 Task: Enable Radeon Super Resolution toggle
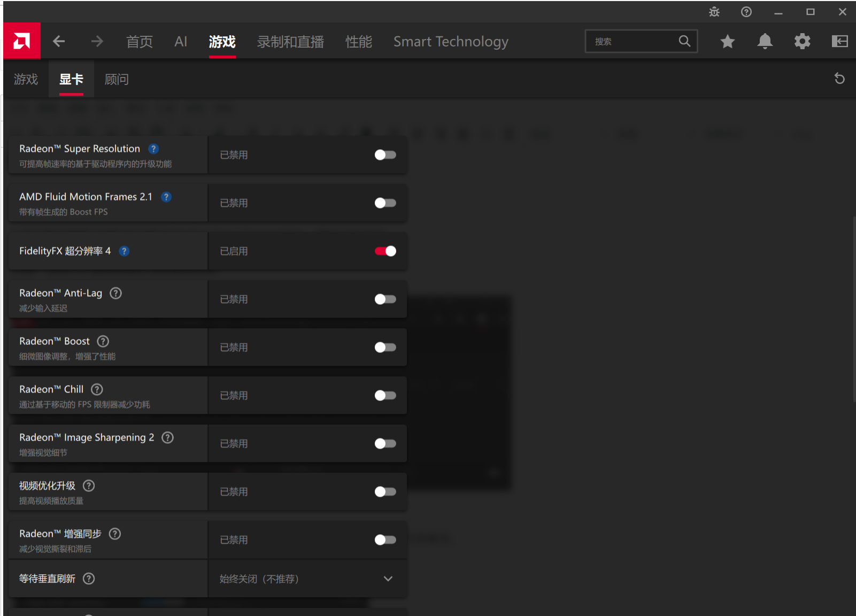pos(385,155)
